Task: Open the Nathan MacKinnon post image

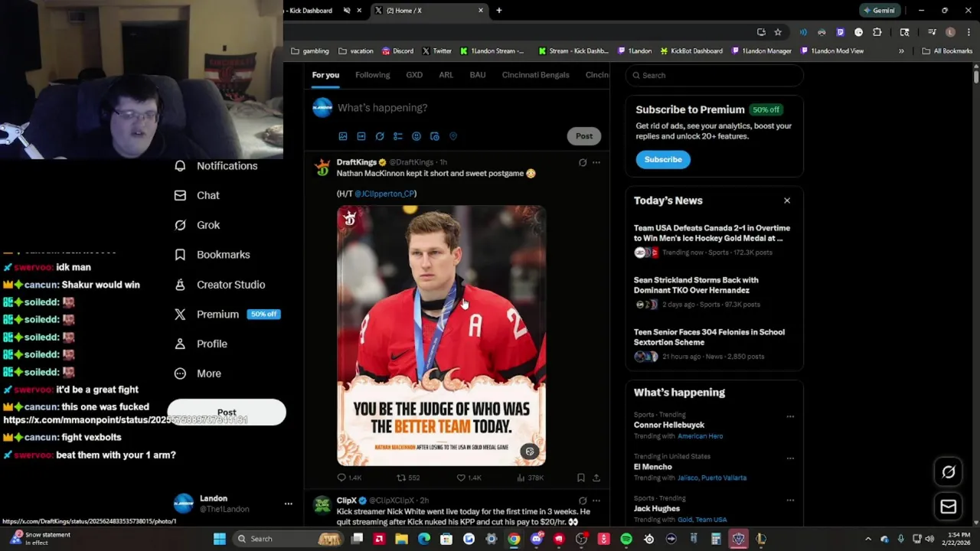Action: pos(442,335)
